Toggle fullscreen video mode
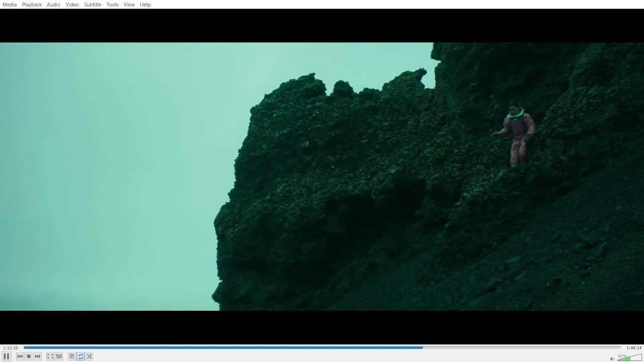The height and width of the screenshot is (362, 644). 50,356
